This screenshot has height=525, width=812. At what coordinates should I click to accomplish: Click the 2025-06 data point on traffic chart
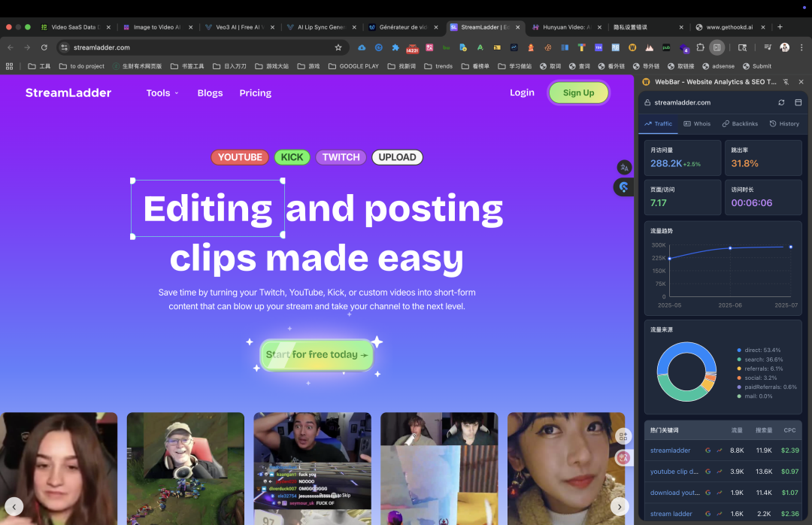click(x=730, y=248)
